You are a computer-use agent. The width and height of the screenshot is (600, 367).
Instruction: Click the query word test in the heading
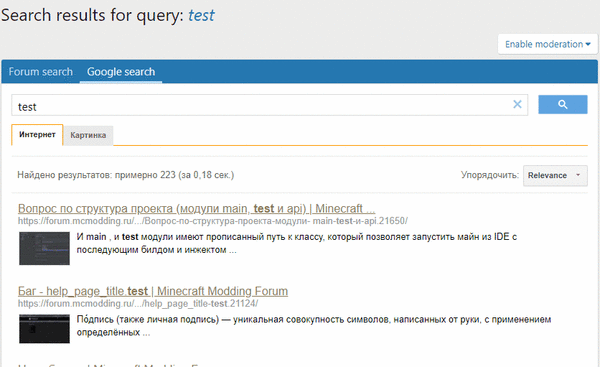pos(201,15)
